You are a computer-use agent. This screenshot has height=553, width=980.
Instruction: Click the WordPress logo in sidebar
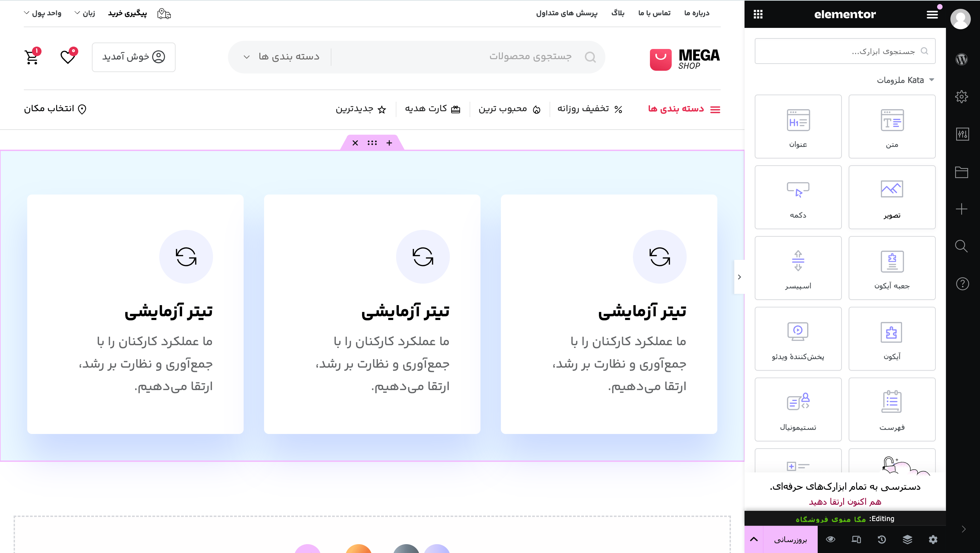coord(961,59)
